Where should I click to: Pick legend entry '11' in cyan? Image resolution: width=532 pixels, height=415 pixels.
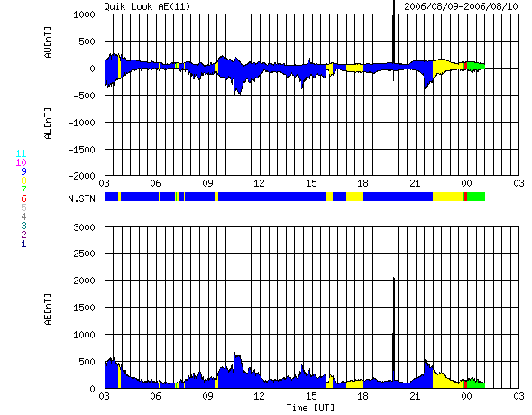click(x=21, y=153)
